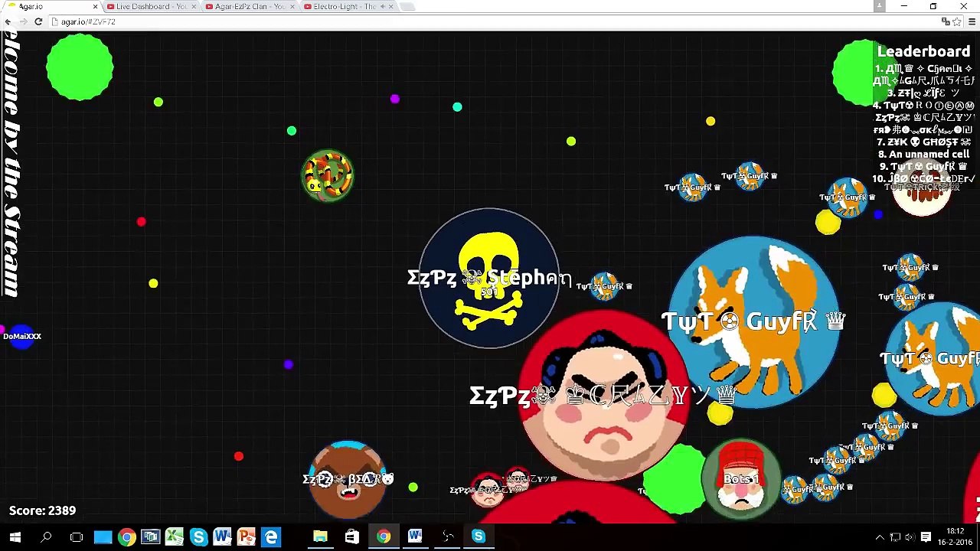This screenshot has width=980, height=551.
Task: Open the Chrome hamburger menu
Action: point(972,21)
